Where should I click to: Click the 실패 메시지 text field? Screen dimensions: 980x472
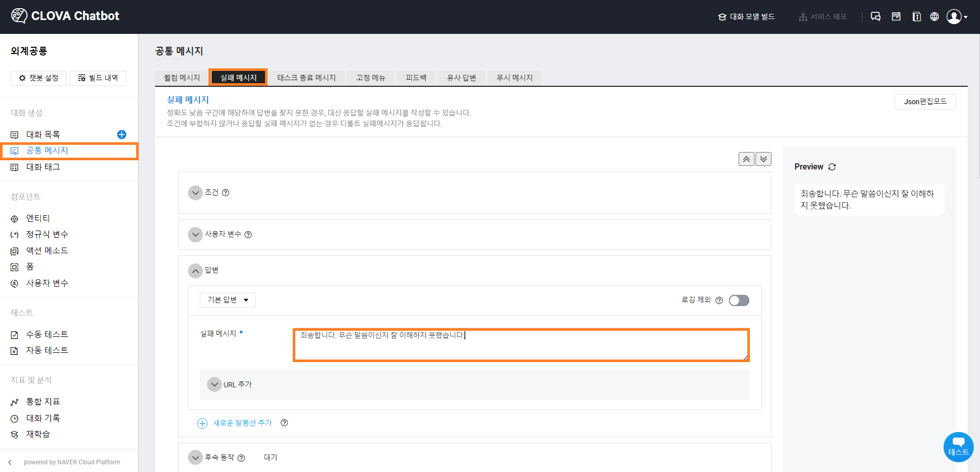click(x=521, y=345)
